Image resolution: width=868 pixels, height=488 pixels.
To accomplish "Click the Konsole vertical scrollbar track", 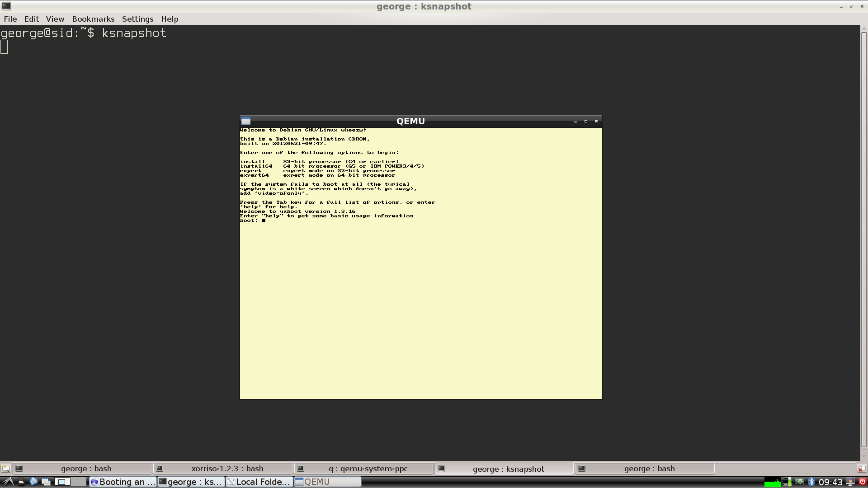I will point(863,239).
